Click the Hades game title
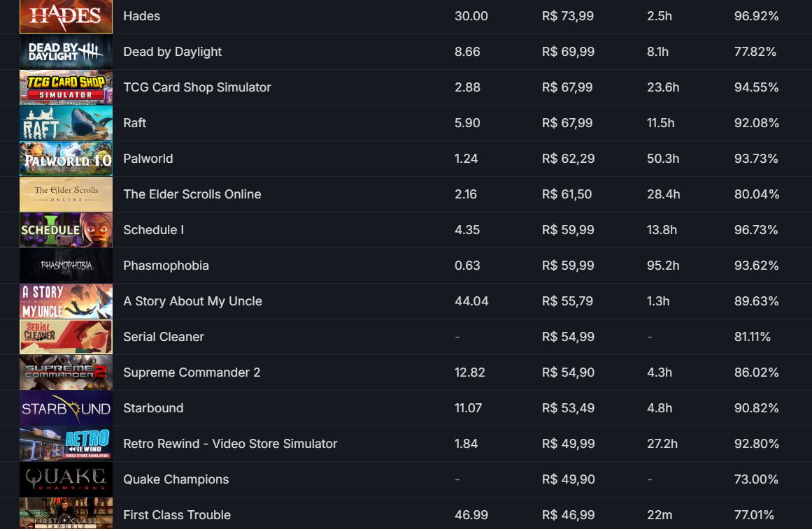 coord(141,16)
